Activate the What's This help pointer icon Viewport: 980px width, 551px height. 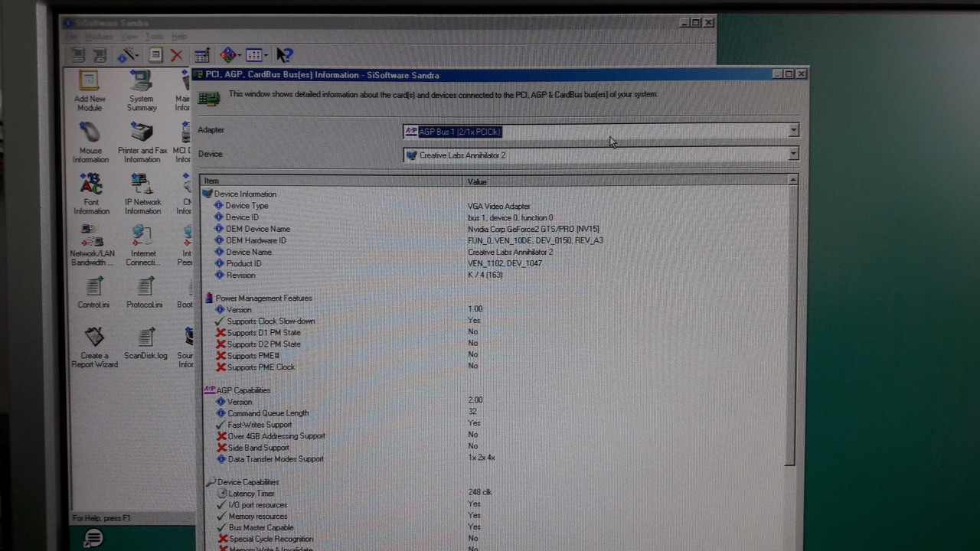tap(284, 55)
